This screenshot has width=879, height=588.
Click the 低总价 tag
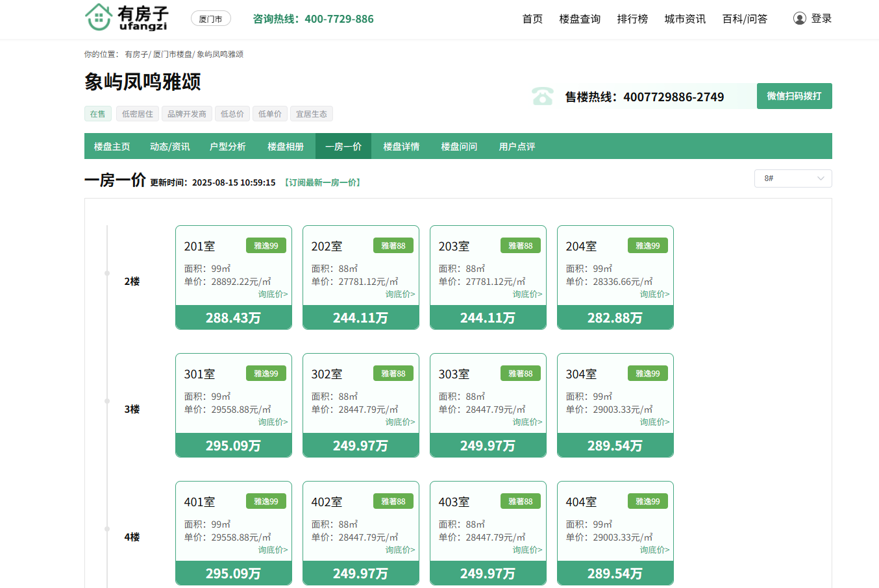[x=232, y=114]
